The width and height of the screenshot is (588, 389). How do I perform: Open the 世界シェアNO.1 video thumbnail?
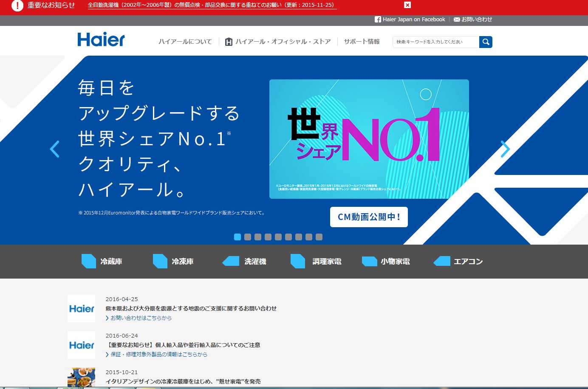[x=369, y=139]
